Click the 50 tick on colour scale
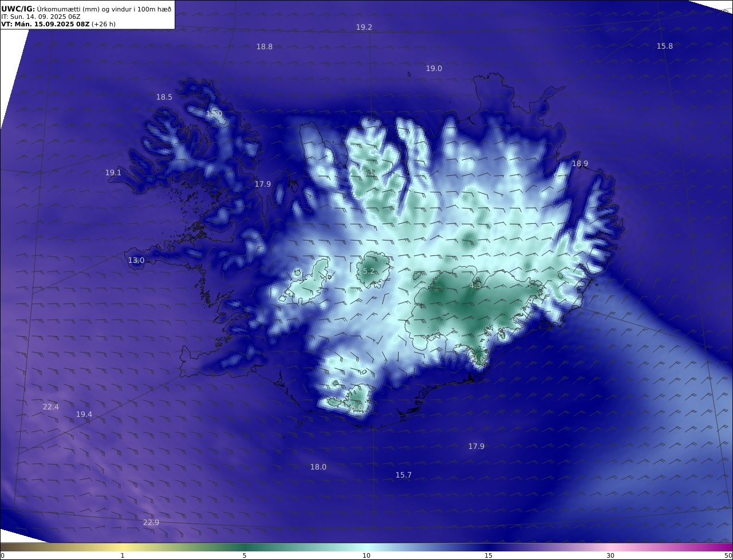This screenshot has width=733, height=560. [x=728, y=555]
